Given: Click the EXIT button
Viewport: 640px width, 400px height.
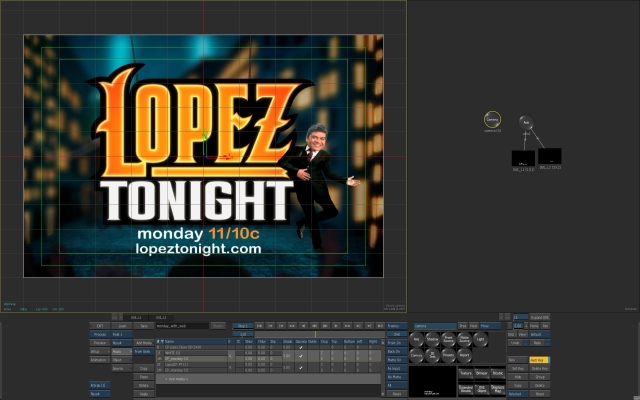Looking at the screenshot, I should tap(100, 326).
